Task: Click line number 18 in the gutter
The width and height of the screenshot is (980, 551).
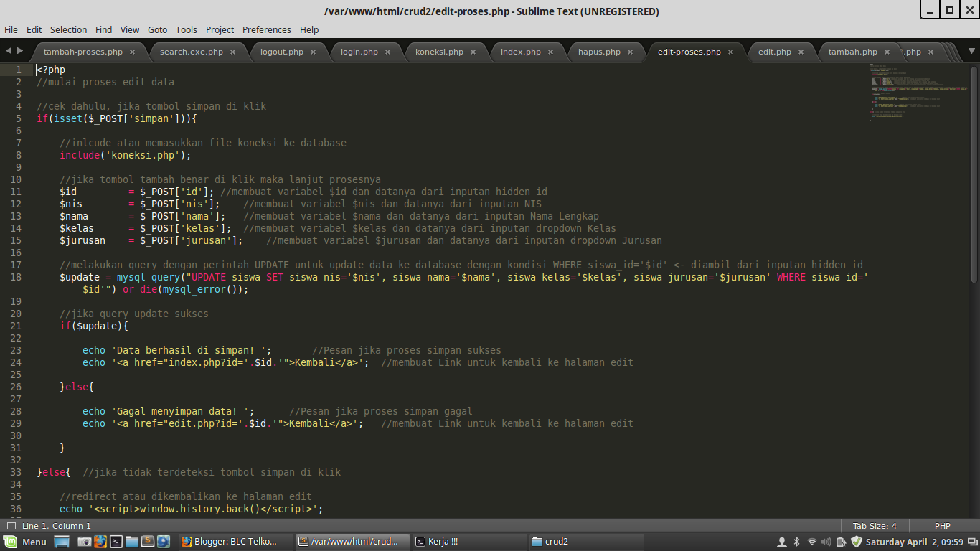Action: pos(17,277)
